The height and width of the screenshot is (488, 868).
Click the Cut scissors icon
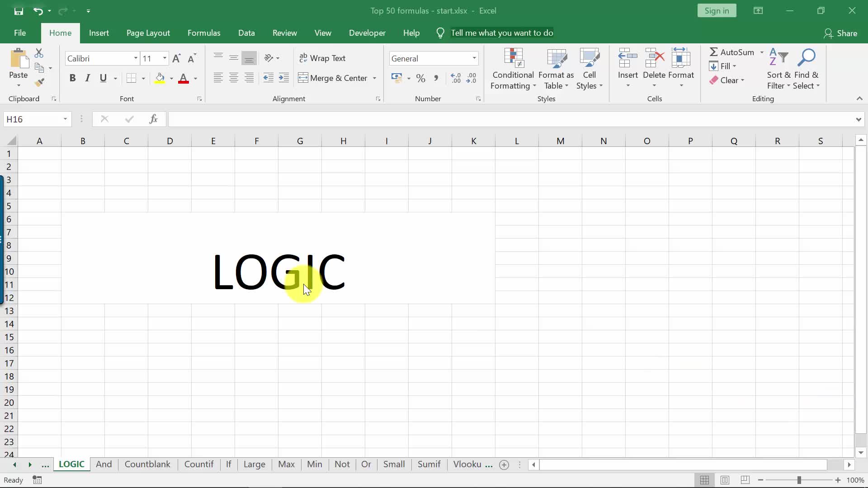point(39,53)
